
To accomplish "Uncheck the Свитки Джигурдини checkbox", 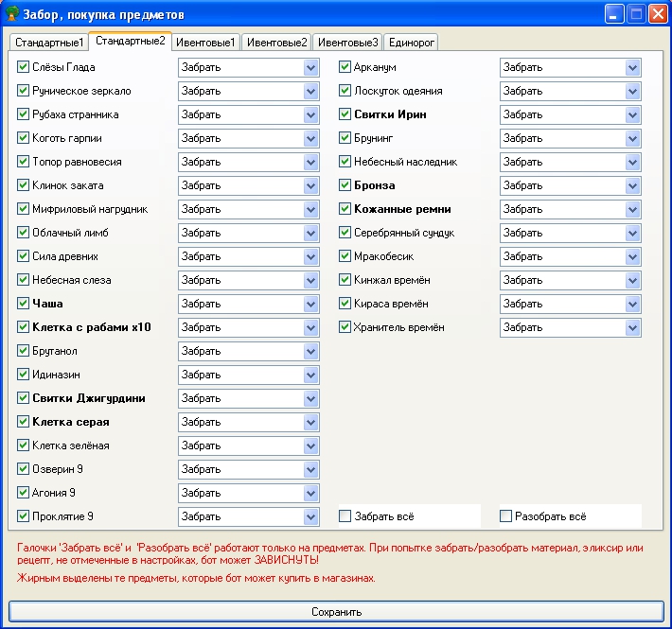I will click(x=24, y=398).
